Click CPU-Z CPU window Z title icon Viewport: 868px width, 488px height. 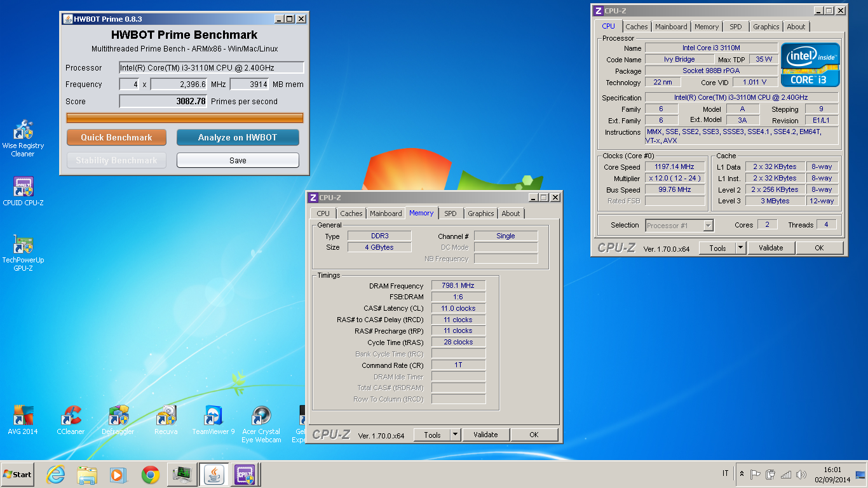[598, 11]
